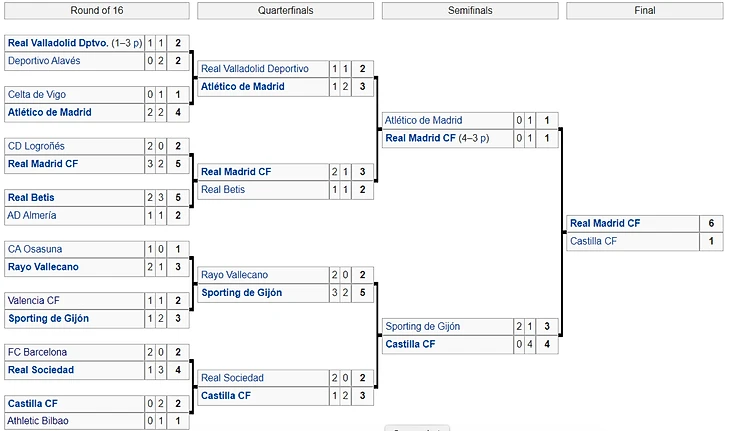This screenshot has height=431, width=730.
Task: Select the AD Almería link
Action: pos(33,215)
